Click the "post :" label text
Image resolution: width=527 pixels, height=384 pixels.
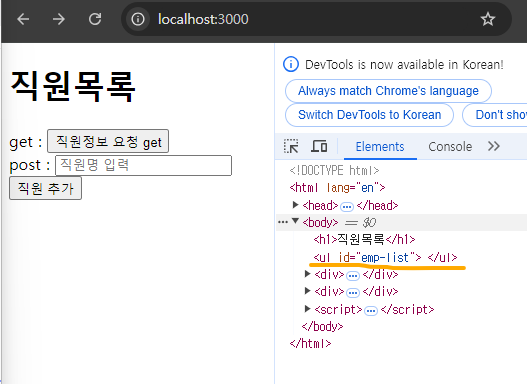30,165
